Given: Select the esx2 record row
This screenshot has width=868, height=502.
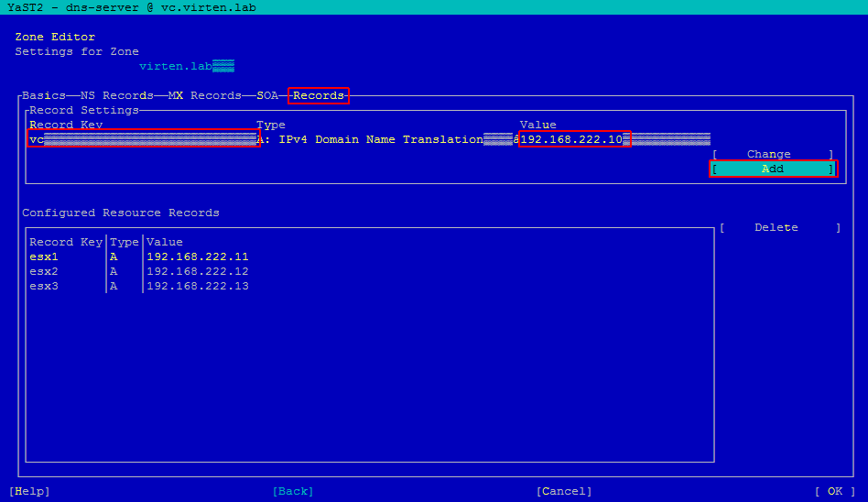Looking at the screenshot, I should [x=370, y=271].
